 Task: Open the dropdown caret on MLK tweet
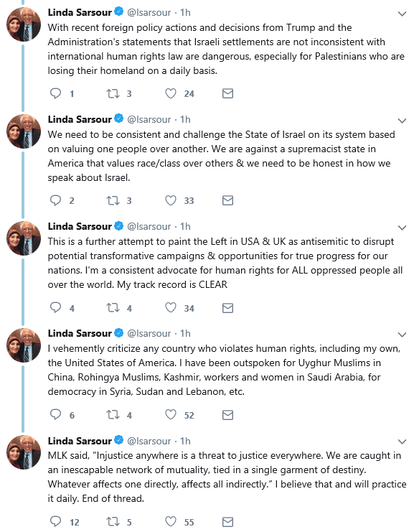(402, 442)
